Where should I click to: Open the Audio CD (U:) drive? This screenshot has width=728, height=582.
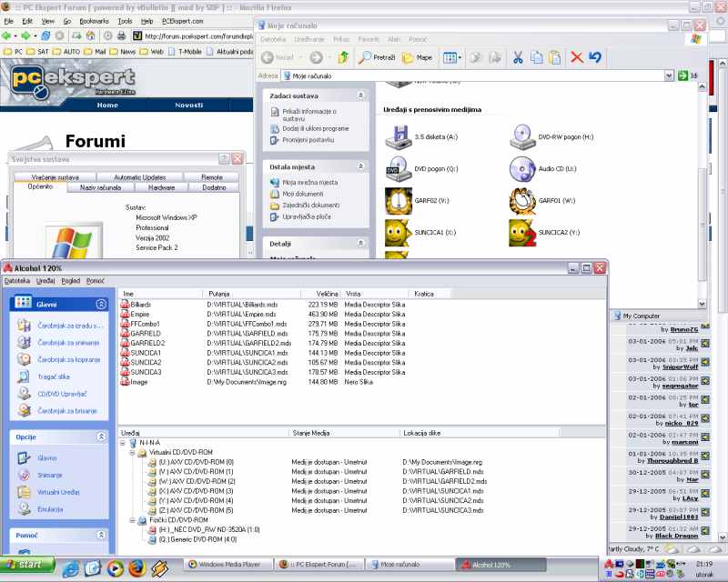(521, 169)
